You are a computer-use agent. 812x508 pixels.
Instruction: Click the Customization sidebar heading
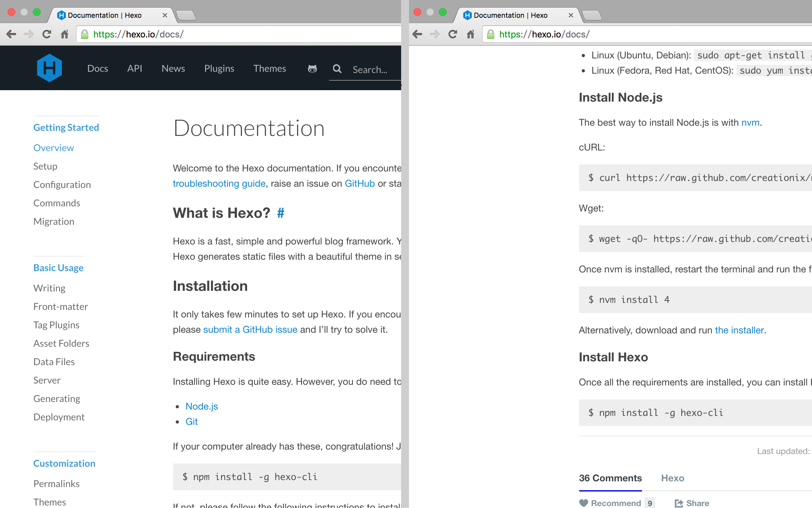64,464
